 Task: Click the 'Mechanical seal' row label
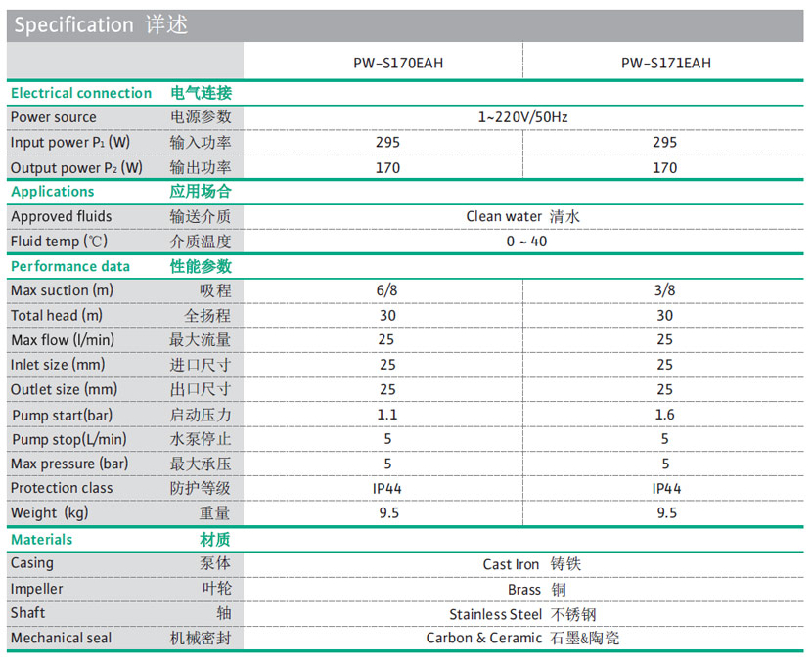pyautogui.click(x=61, y=639)
